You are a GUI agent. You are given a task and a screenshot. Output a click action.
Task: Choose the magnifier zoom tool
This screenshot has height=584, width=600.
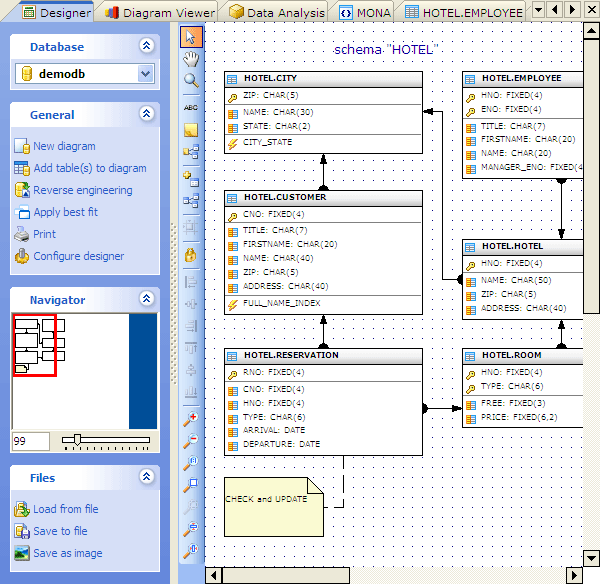coord(191,81)
